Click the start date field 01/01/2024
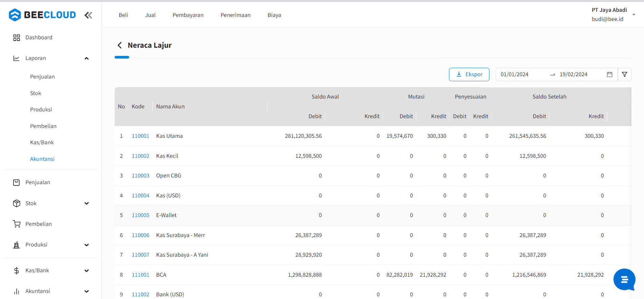Viewport: 644px width, 299px height. coord(514,74)
